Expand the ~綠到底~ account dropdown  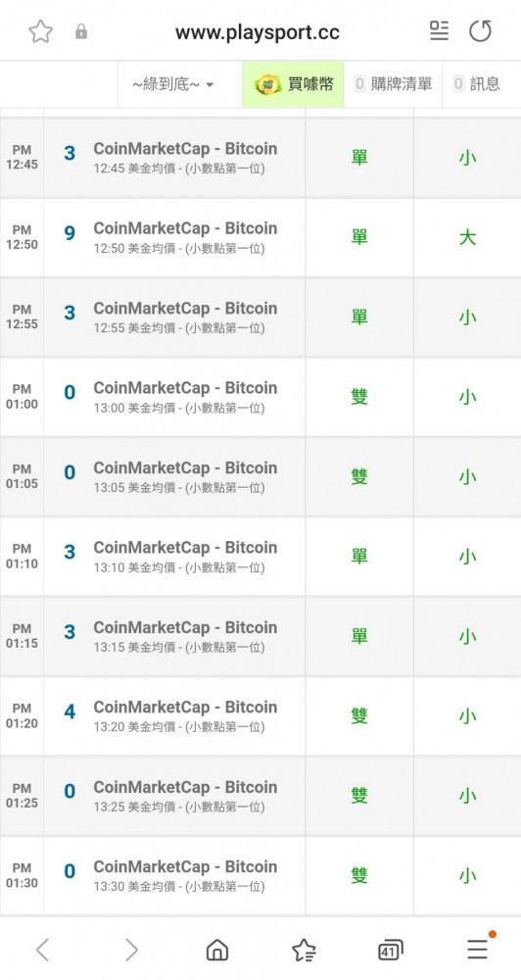[x=173, y=84]
